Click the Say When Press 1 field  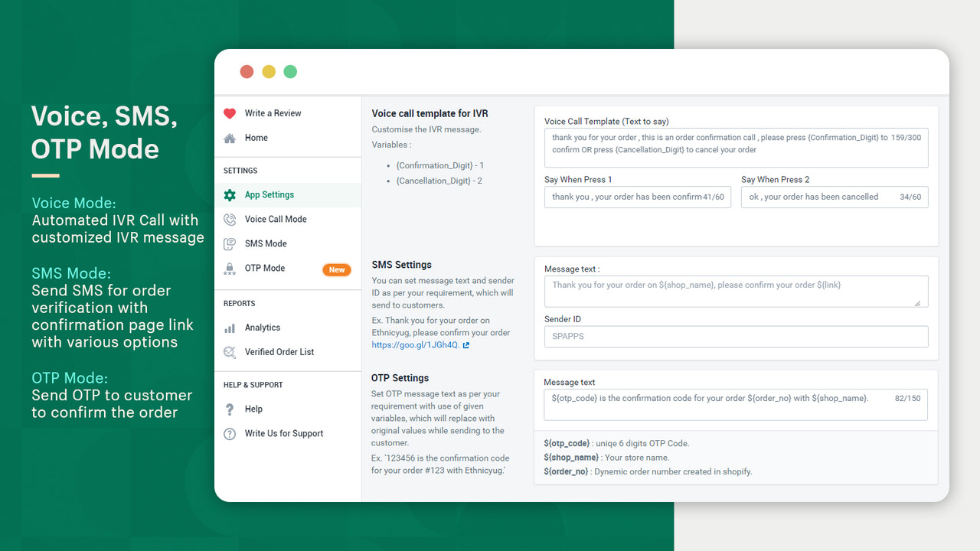(x=638, y=197)
